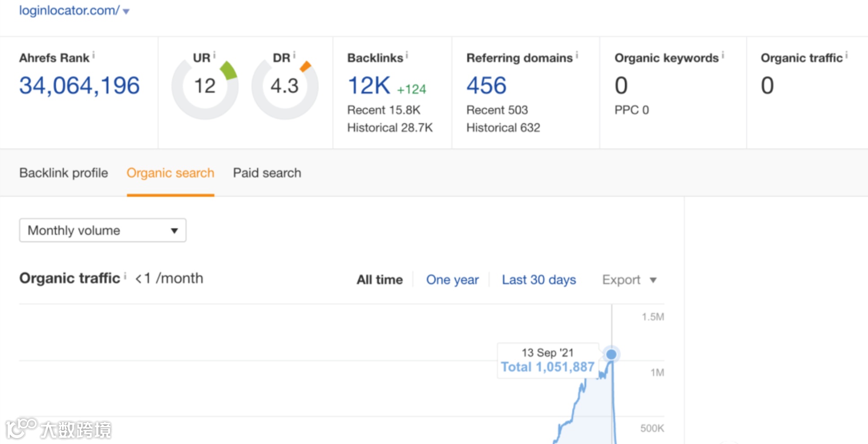Click the 13 Sep '21 chart data point

[x=611, y=354]
